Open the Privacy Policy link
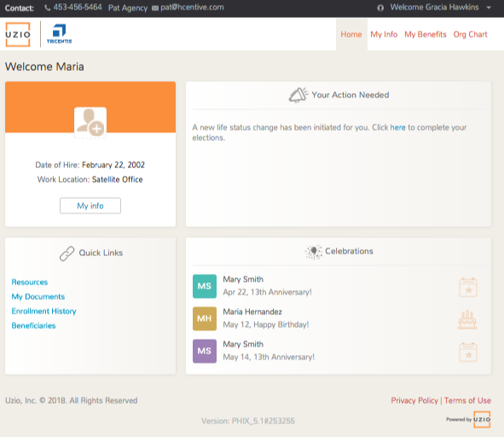Viewport: 504px width, 437px height. pos(414,400)
